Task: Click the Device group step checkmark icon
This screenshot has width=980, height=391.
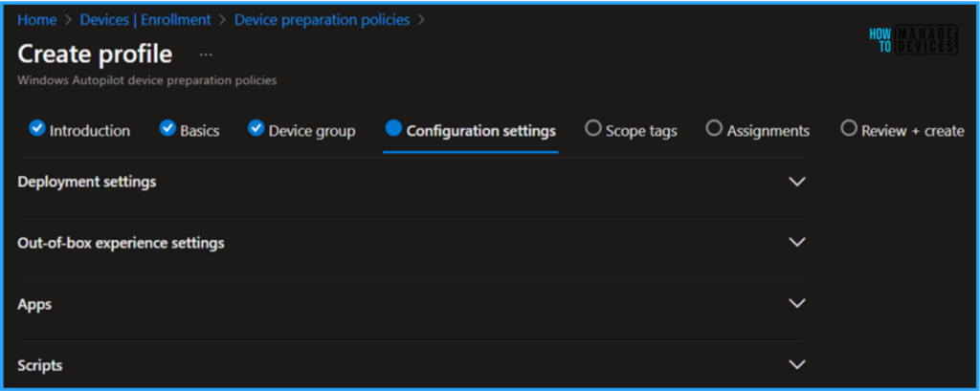Action: pyautogui.click(x=256, y=129)
